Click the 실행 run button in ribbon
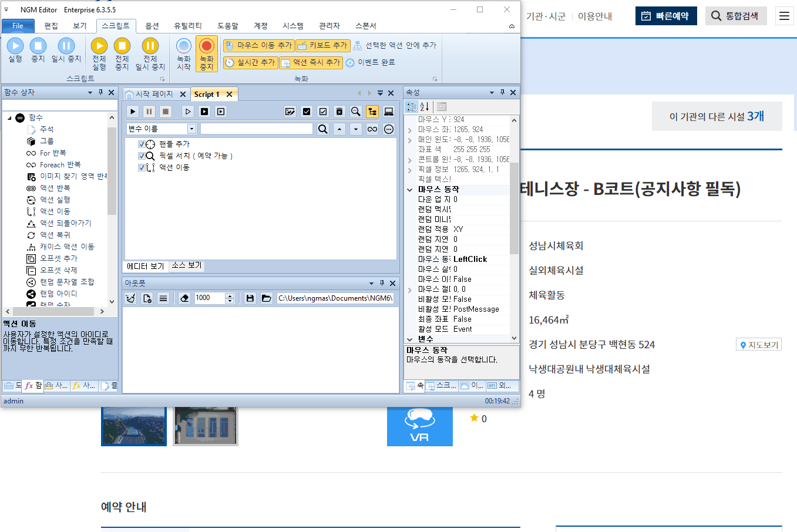Screen dimensions: 797x532 15,50
